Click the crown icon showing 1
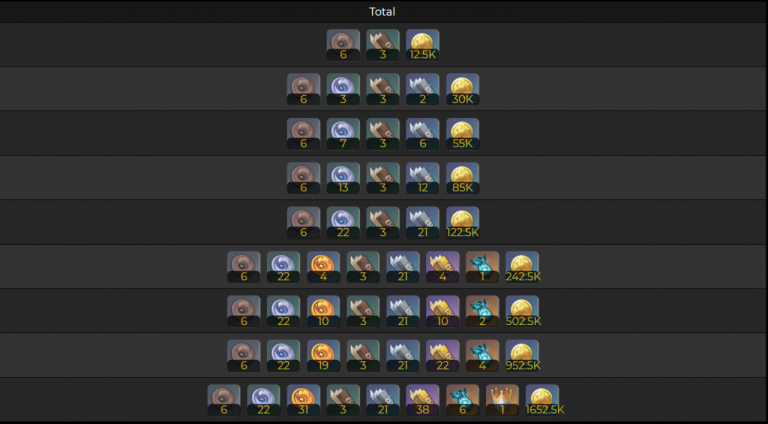The height and width of the screenshot is (424, 768). pos(502,400)
